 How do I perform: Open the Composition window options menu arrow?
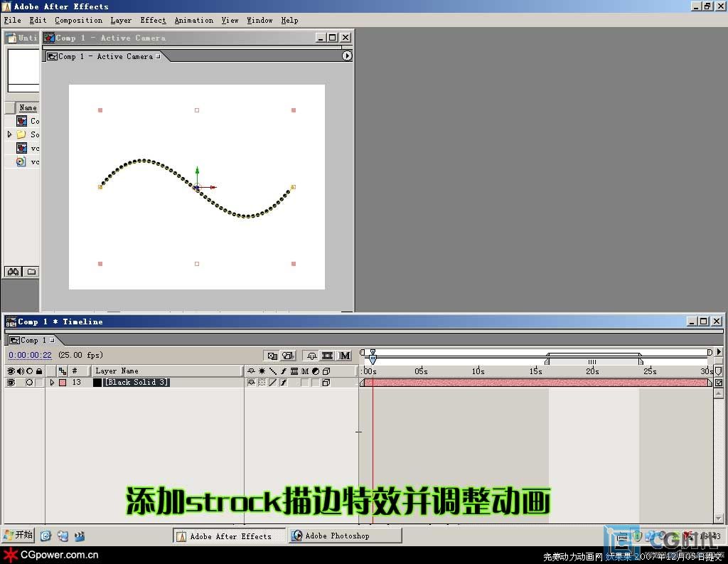347,56
